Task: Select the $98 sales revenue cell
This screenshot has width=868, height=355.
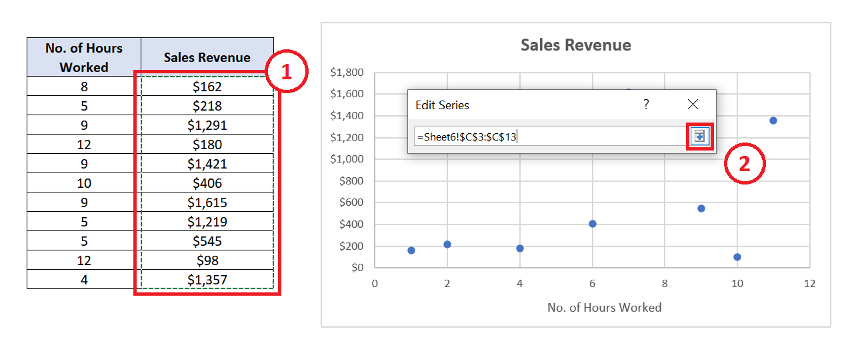Action: [x=207, y=260]
